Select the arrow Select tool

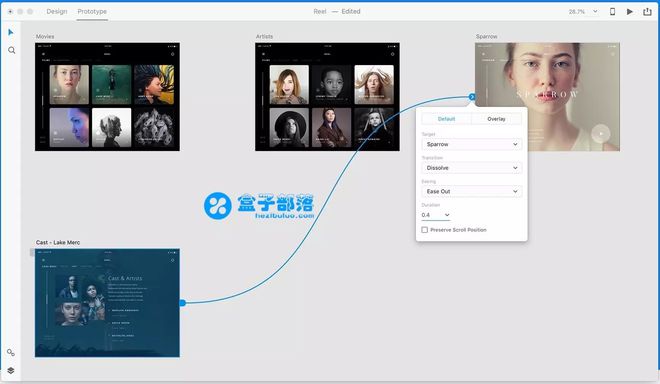coord(11,32)
